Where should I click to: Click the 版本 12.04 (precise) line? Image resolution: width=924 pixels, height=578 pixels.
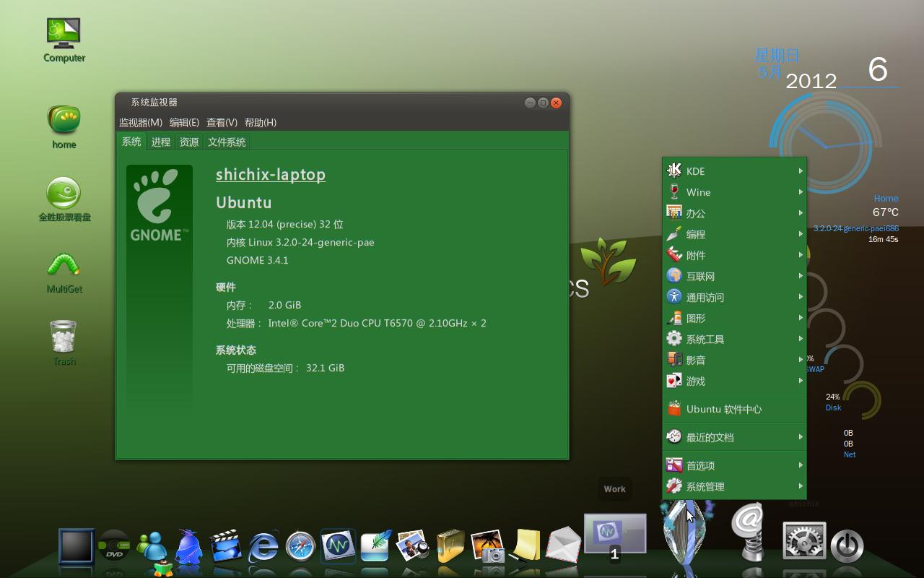tap(284, 224)
